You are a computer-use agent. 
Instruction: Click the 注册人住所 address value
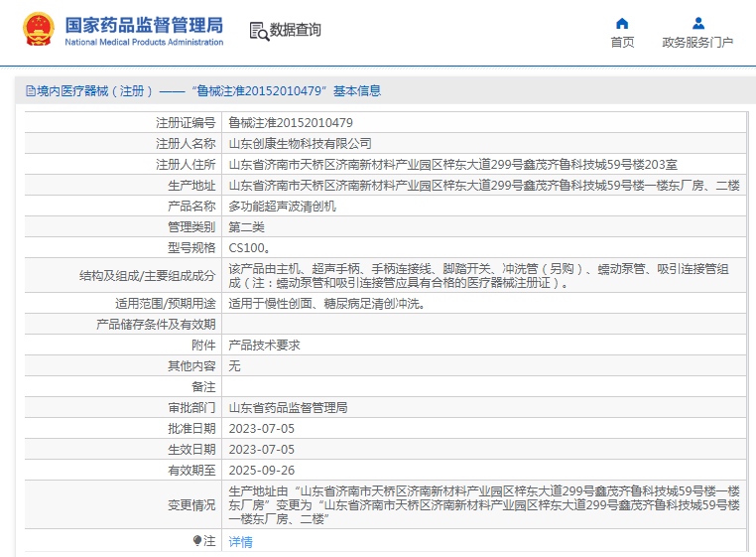452,165
